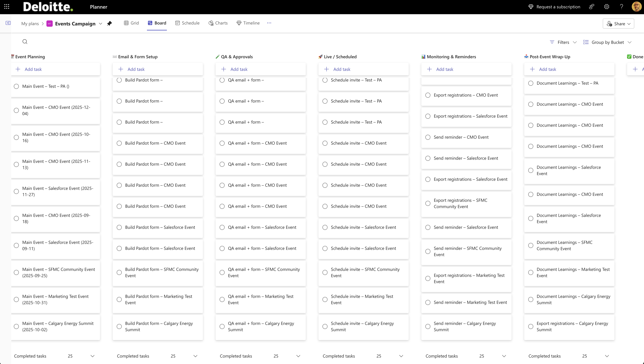Expand Completed tasks in Email & Form Setup
Screen dimensions: 644x364
pyautogui.click(x=195, y=356)
